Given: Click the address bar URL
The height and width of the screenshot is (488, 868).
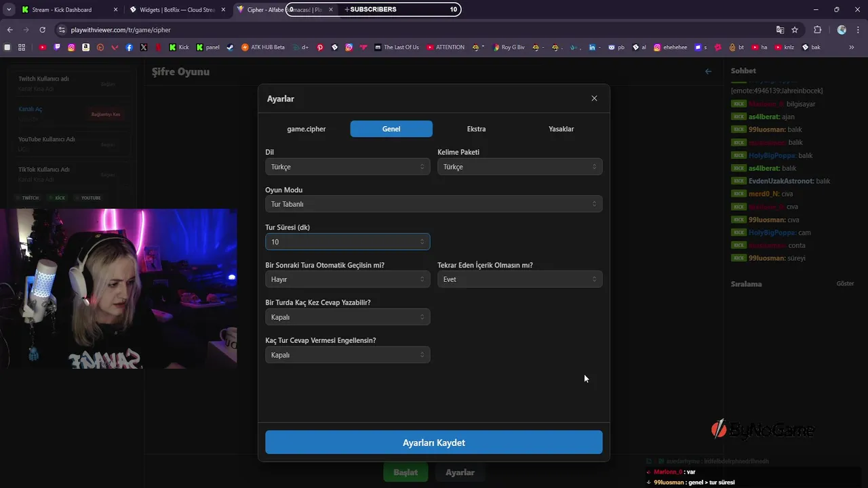Looking at the screenshot, I should point(121,30).
